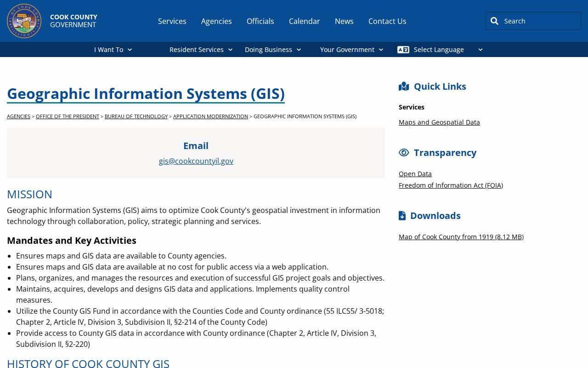Download Map of Cook County from 1919
Viewport: 588px width, 368px height.
pos(461,237)
